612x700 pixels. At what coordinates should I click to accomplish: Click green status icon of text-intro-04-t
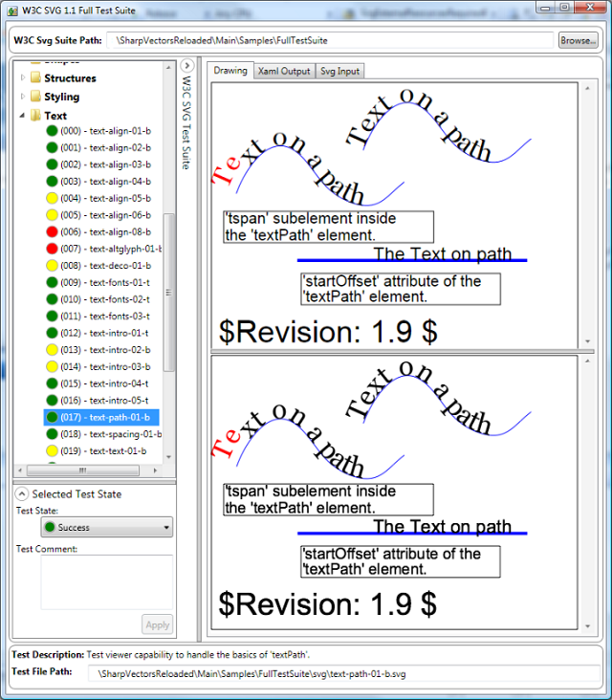click(52, 383)
